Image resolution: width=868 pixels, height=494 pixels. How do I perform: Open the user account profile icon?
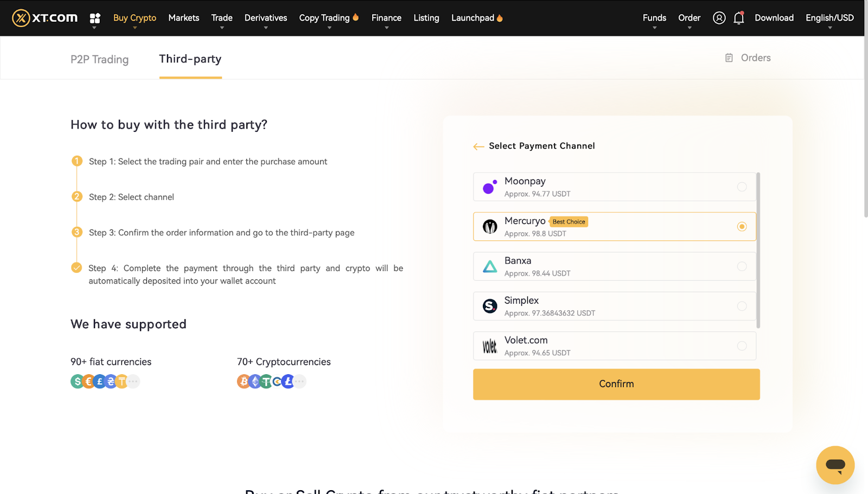coord(719,18)
